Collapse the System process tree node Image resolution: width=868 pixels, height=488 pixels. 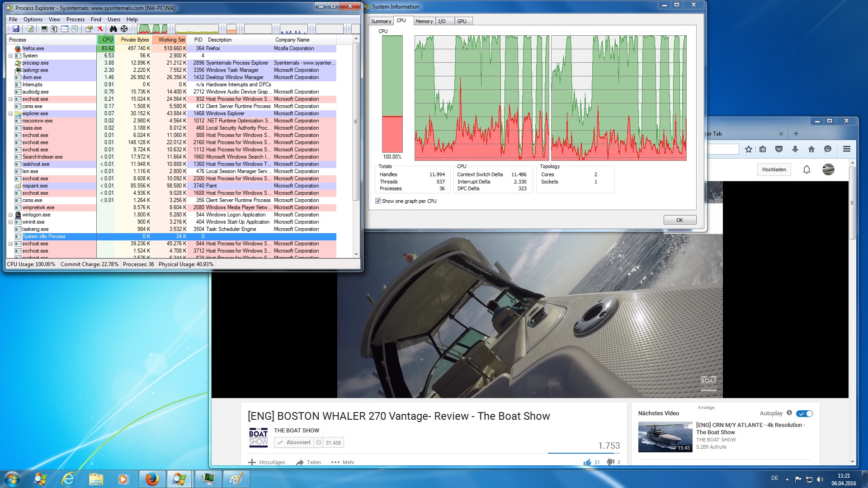[x=10, y=56]
